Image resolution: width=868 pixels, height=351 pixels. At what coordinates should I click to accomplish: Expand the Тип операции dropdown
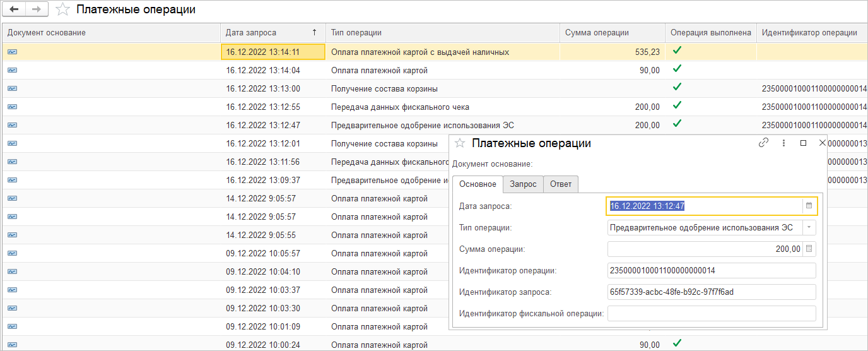tap(809, 227)
